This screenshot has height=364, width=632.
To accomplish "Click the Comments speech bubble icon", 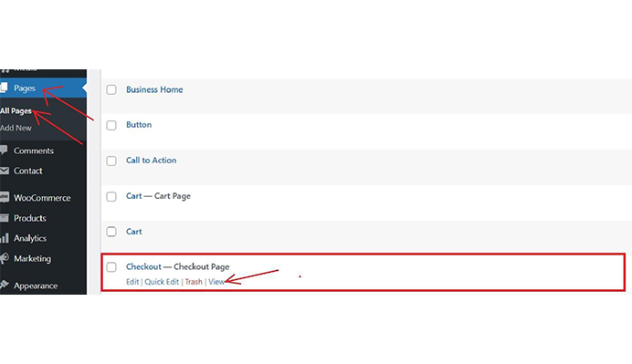I will click(x=4, y=151).
